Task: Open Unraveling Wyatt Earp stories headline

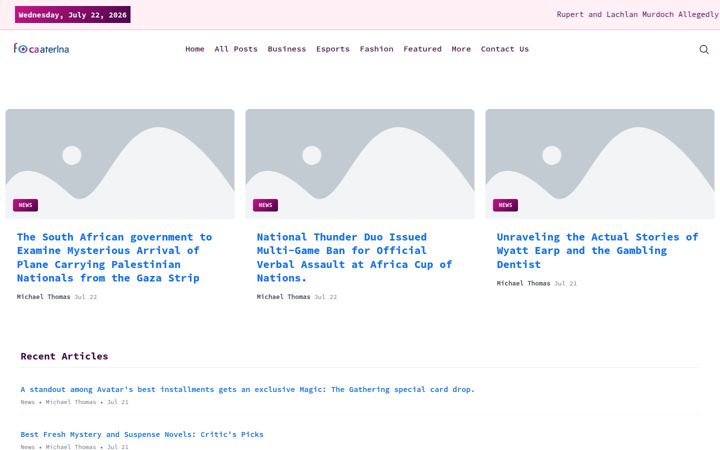Action: click(x=597, y=250)
